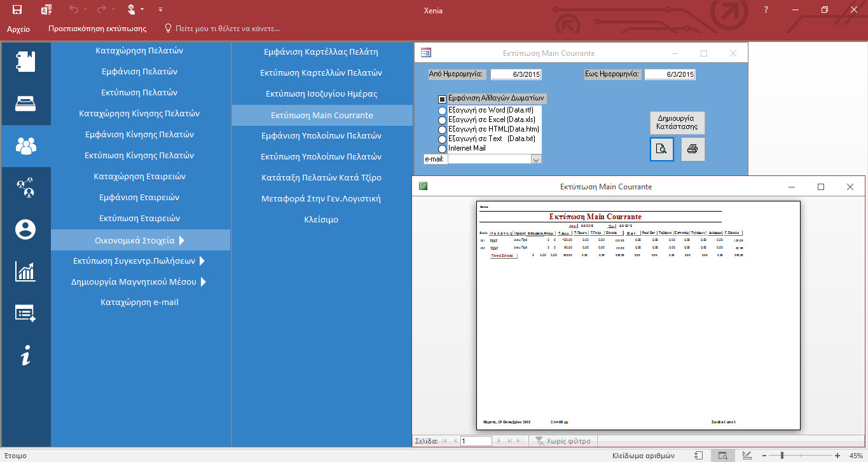Select Εξαγωγή σε Excel (Data.xls) option

443,120
